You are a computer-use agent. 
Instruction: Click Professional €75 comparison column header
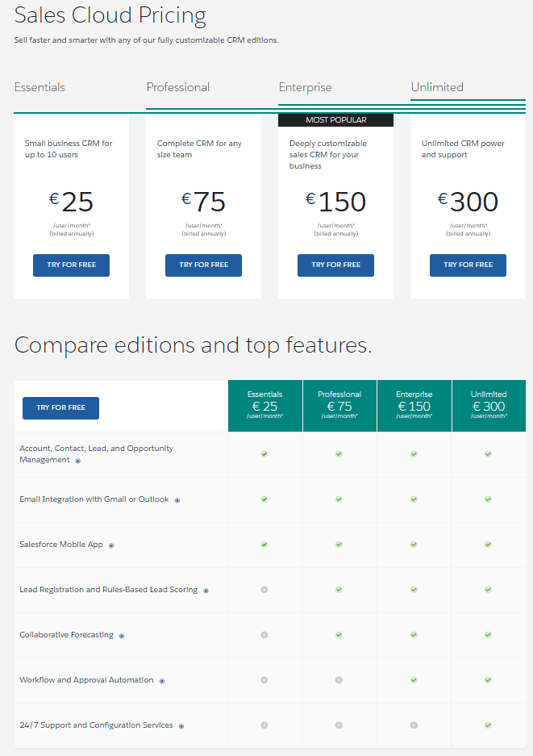tap(339, 406)
